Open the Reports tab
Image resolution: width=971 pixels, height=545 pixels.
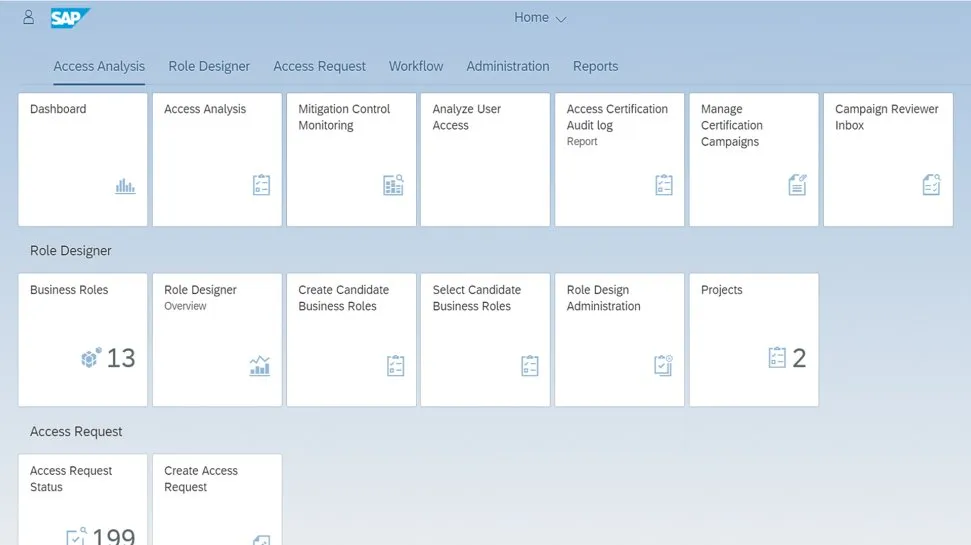point(595,66)
